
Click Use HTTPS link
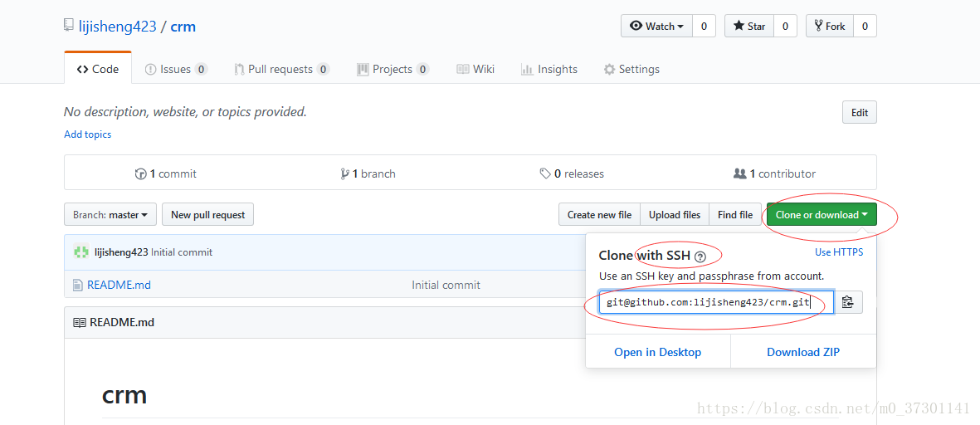839,252
